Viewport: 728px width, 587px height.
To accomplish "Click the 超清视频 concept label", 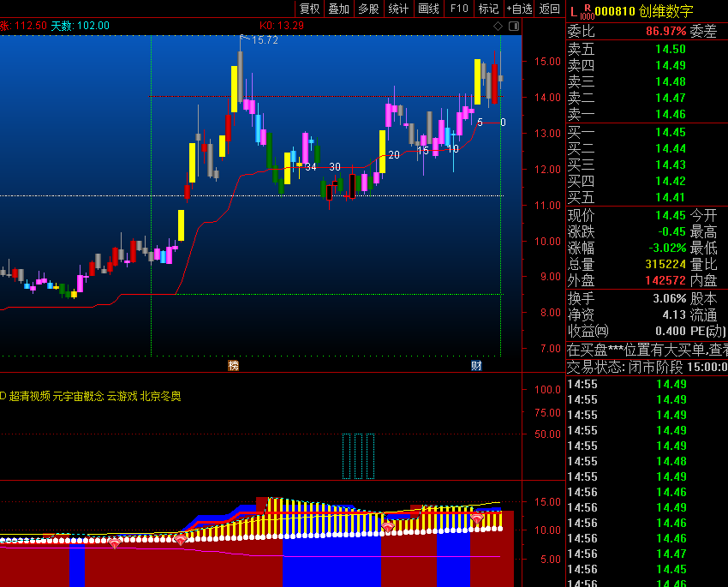I will (30, 396).
